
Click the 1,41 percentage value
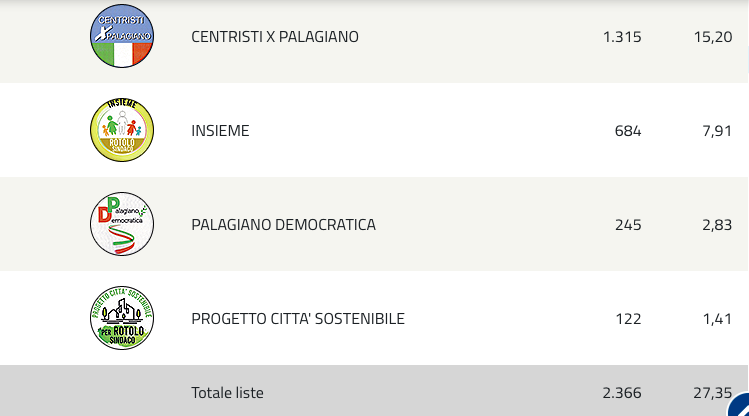pos(717,319)
